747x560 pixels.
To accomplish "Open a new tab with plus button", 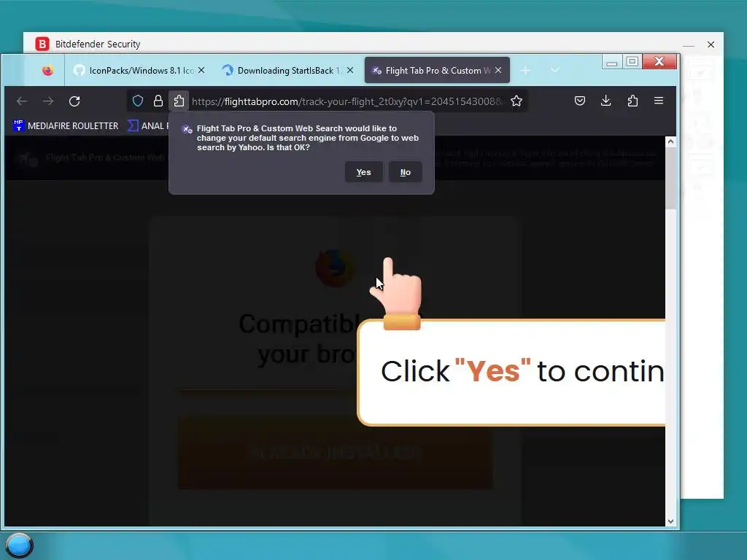I will tap(525, 71).
